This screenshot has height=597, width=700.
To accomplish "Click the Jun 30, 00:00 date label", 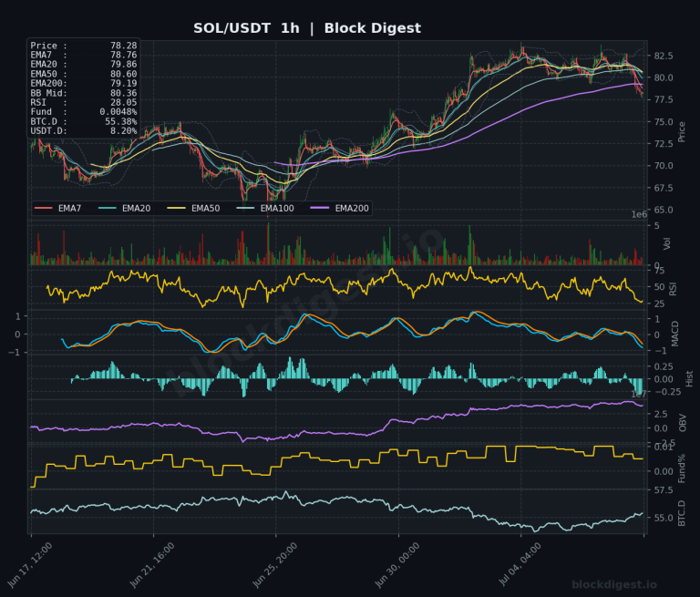I will [396, 565].
